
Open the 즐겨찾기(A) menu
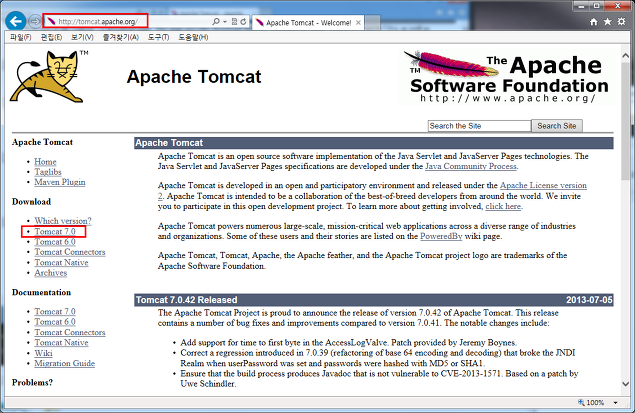pos(120,37)
